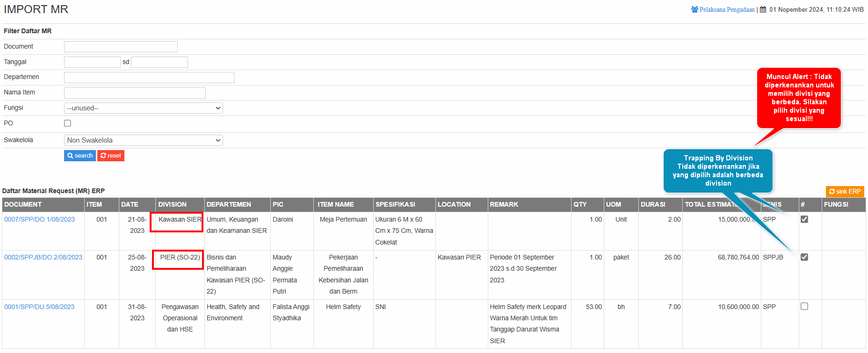The image size is (868, 353).
Task: Open document 0001/SPP/DU.5/08/2023 link
Action: pos(39,307)
